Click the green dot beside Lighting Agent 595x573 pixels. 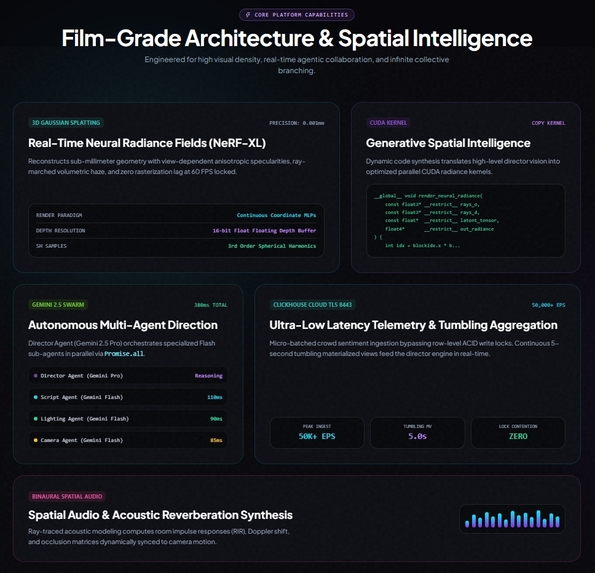click(x=36, y=419)
